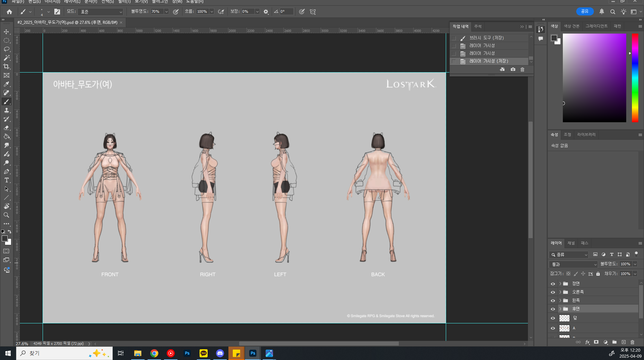
Task: Switch to the 채널 tab
Action: pos(571,243)
